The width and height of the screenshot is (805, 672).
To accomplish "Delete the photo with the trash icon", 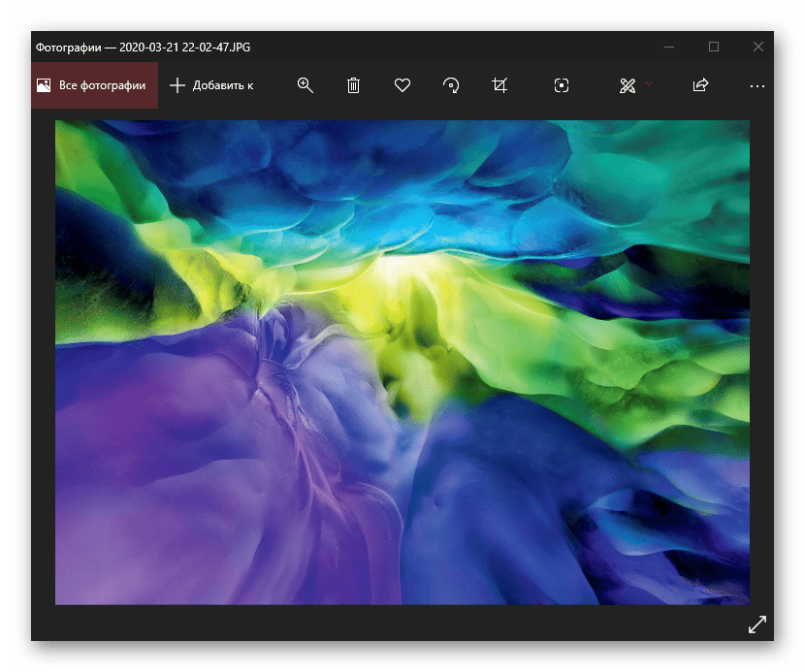I will click(x=353, y=85).
